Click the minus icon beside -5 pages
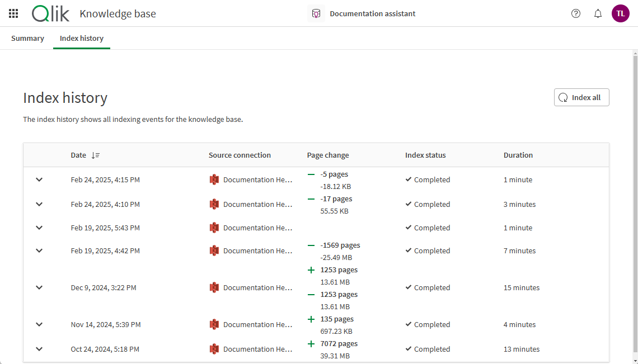 (311, 174)
